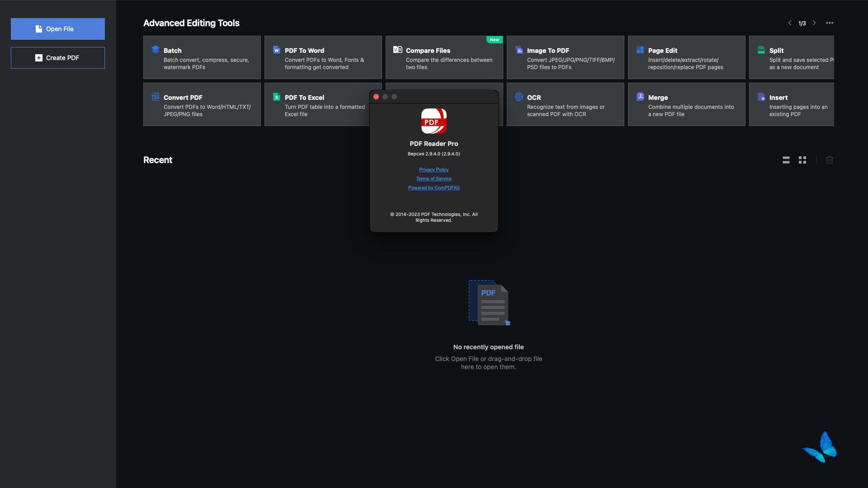
Task: Click the 'Batch' tool title
Action: [x=173, y=51]
